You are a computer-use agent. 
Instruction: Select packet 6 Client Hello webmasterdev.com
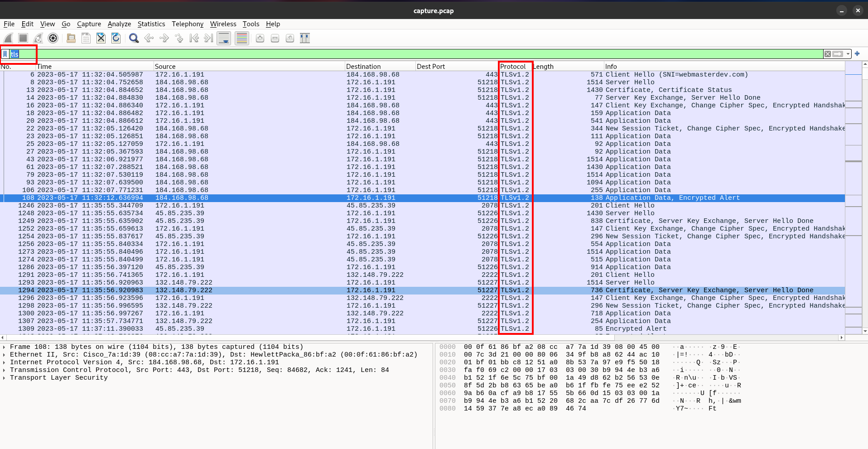(x=422, y=75)
